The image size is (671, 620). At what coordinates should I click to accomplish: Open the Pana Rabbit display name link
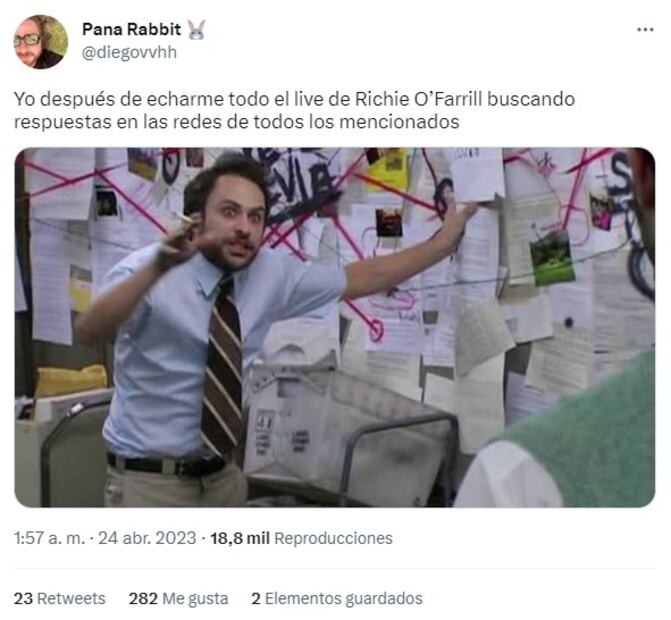131,29
